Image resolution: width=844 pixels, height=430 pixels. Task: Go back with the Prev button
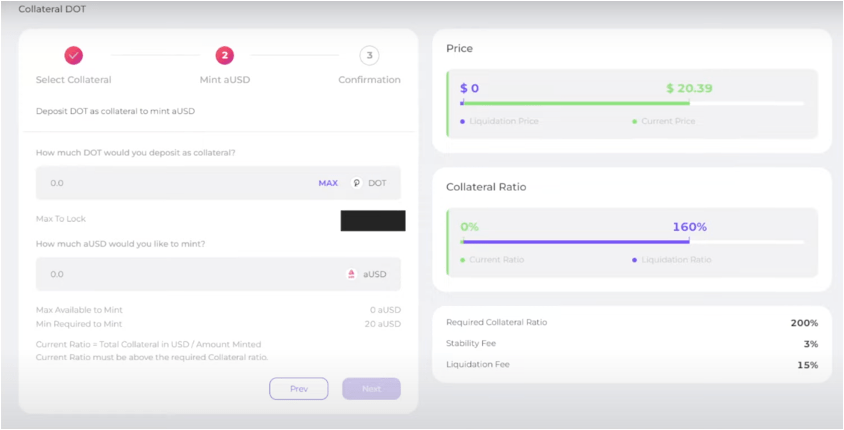(x=299, y=389)
